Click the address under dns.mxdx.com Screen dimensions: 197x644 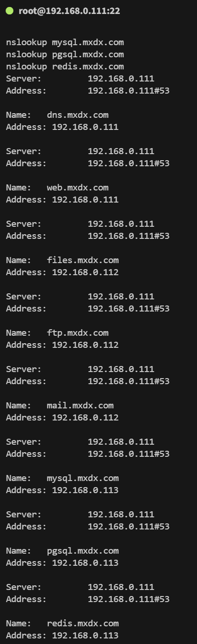tap(62, 127)
